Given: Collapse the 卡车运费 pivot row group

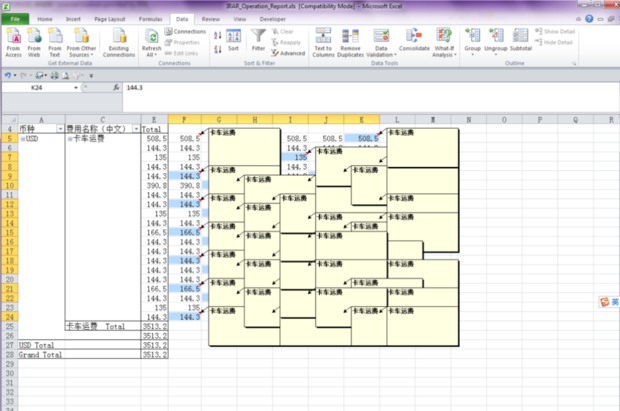Looking at the screenshot, I should coord(69,140).
